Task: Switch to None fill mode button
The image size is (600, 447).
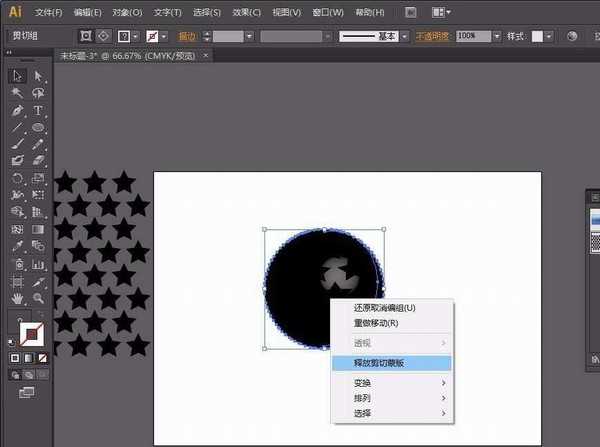Action: pyautogui.click(x=42, y=358)
